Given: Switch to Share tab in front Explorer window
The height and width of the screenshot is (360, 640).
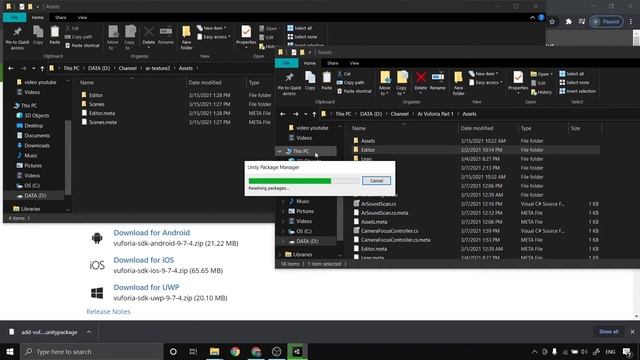Looking at the screenshot, I should tap(332, 63).
